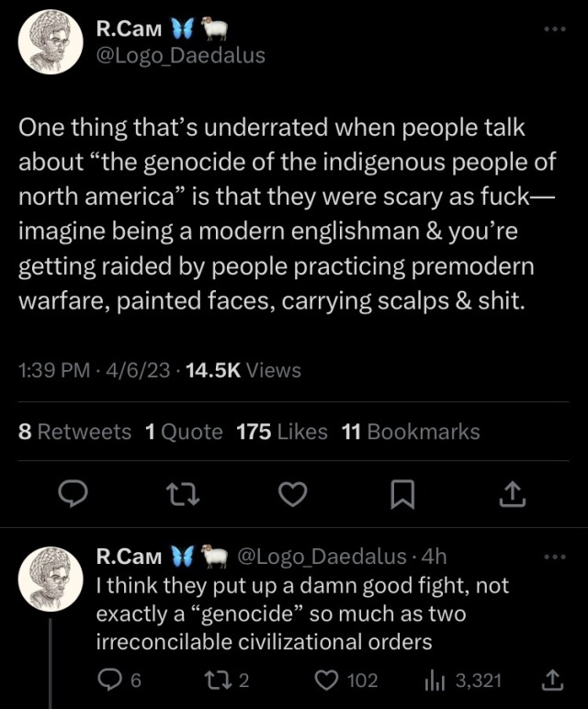
Task: View the 175 Likes list
Action: tap(281, 432)
